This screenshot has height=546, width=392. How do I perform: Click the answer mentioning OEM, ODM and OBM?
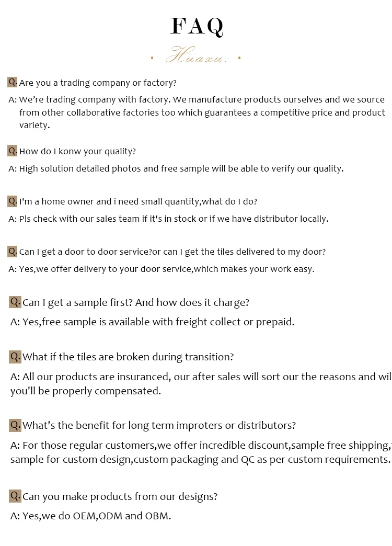pos(91,516)
